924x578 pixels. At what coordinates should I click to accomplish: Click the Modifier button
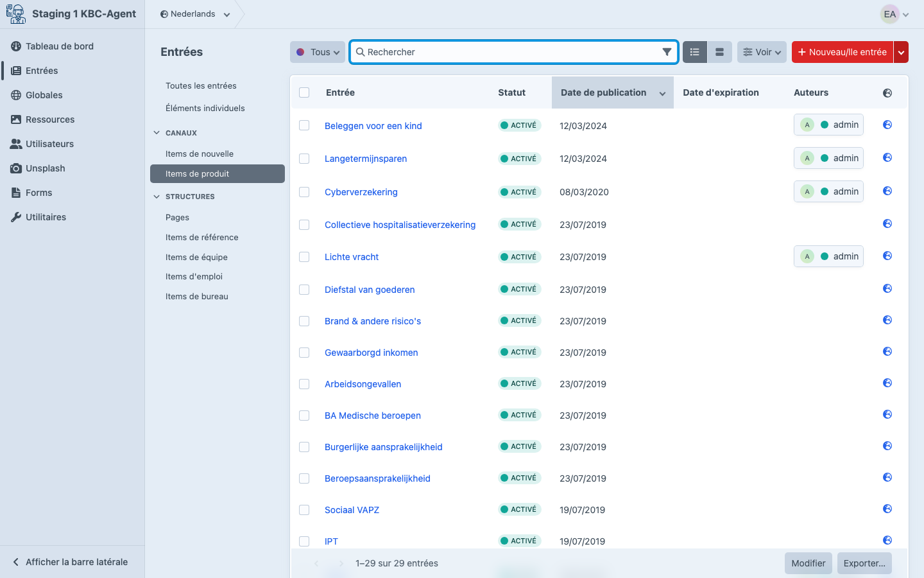[809, 563]
